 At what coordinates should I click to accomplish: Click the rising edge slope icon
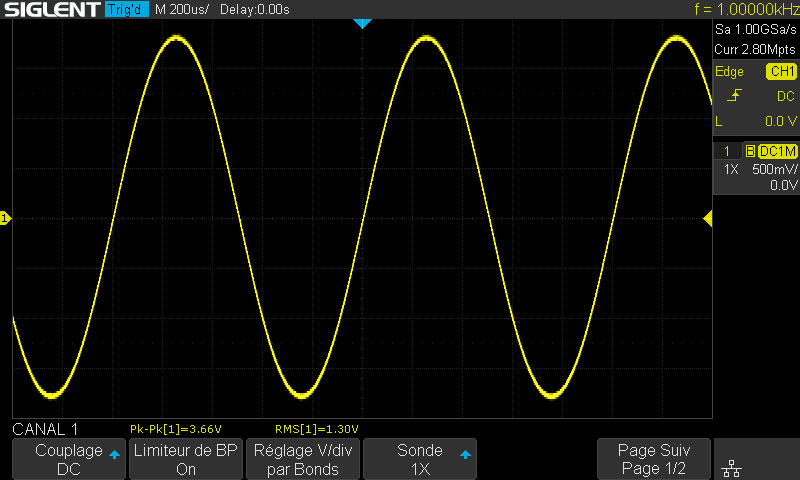pyautogui.click(x=734, y=95)
